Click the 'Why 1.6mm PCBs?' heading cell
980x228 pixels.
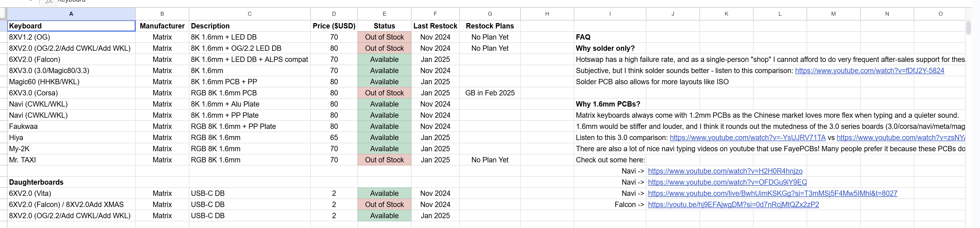tap(610, 104)
